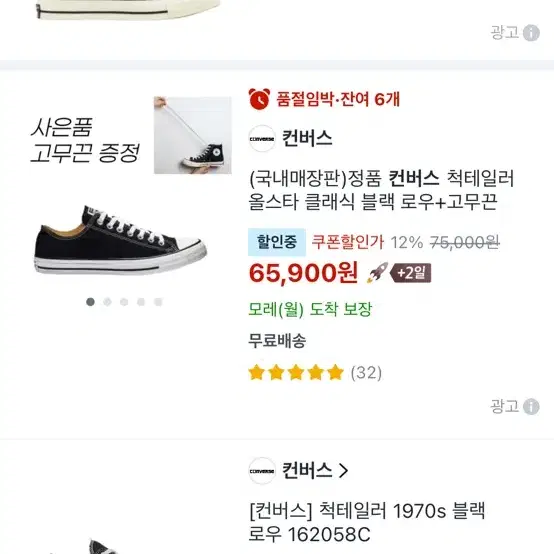This screenshot has width=554, height=554.
Task: Open the 컨버스 brand chevron arrow
Action: [343, 471]
